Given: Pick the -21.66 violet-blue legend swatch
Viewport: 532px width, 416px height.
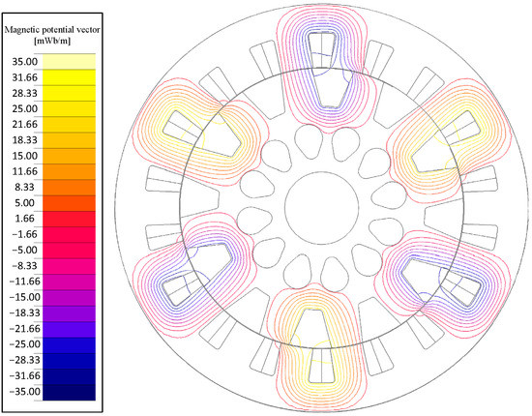Looking at the screenshot, I should (69, 329).
